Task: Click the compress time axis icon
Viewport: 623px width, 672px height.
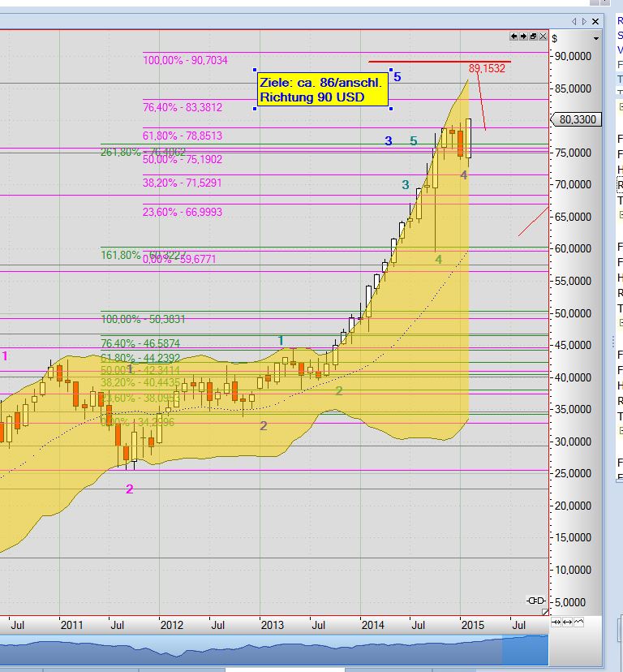Action: [556, 622]
